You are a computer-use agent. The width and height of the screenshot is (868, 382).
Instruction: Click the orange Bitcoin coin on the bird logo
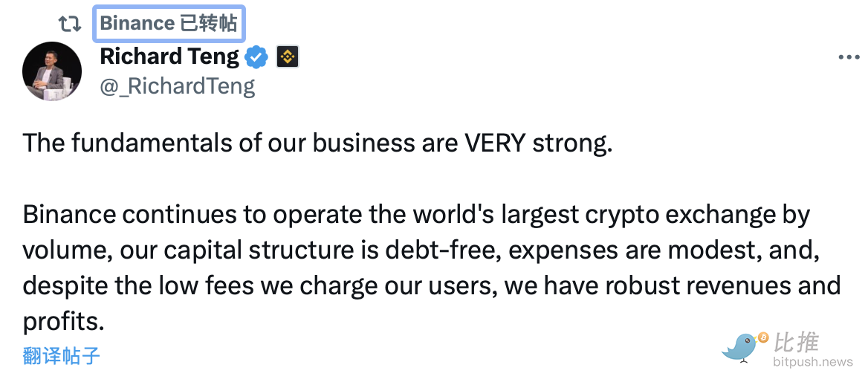pos(761,338)
